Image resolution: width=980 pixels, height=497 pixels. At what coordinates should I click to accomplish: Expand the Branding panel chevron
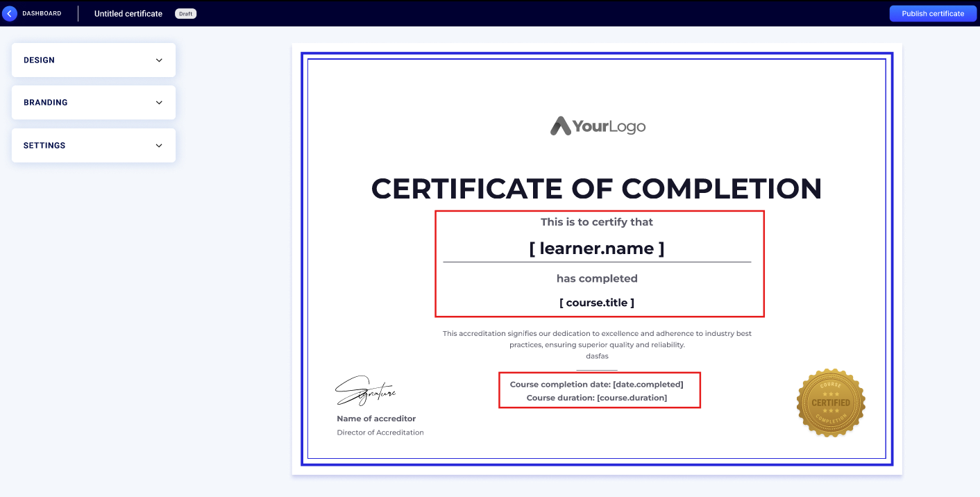click(159, 103)
